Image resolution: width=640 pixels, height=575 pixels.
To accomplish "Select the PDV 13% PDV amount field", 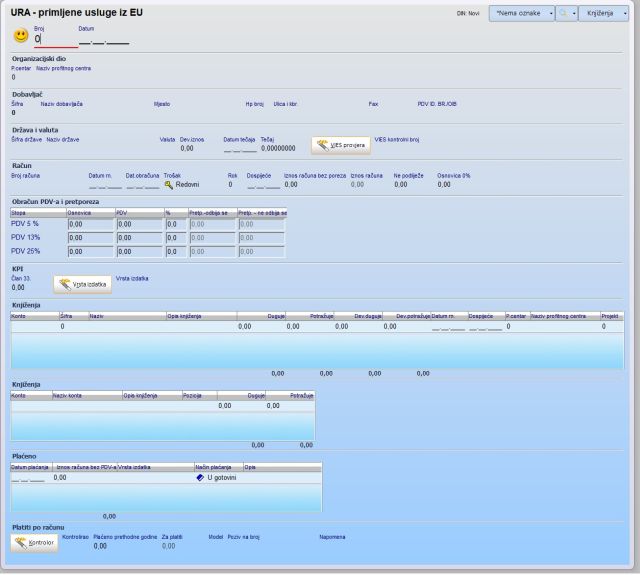I will click(x=138, y=238).
